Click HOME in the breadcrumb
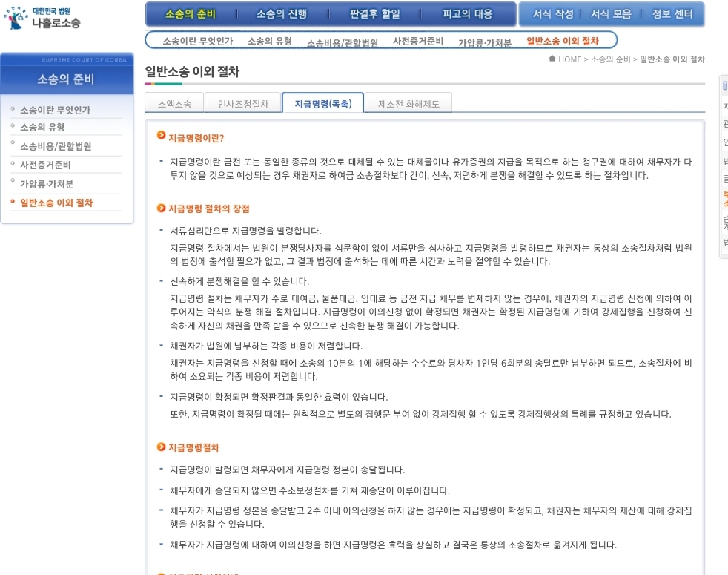 point(569,59)
